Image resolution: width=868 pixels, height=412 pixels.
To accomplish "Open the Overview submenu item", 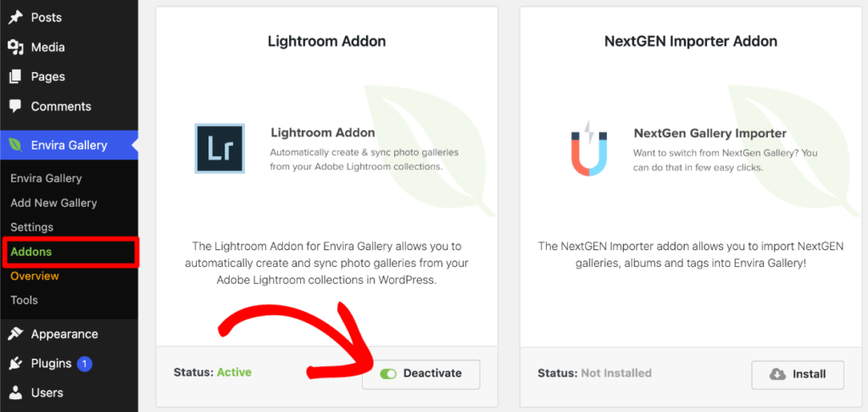I will click(x=35, y=276).
